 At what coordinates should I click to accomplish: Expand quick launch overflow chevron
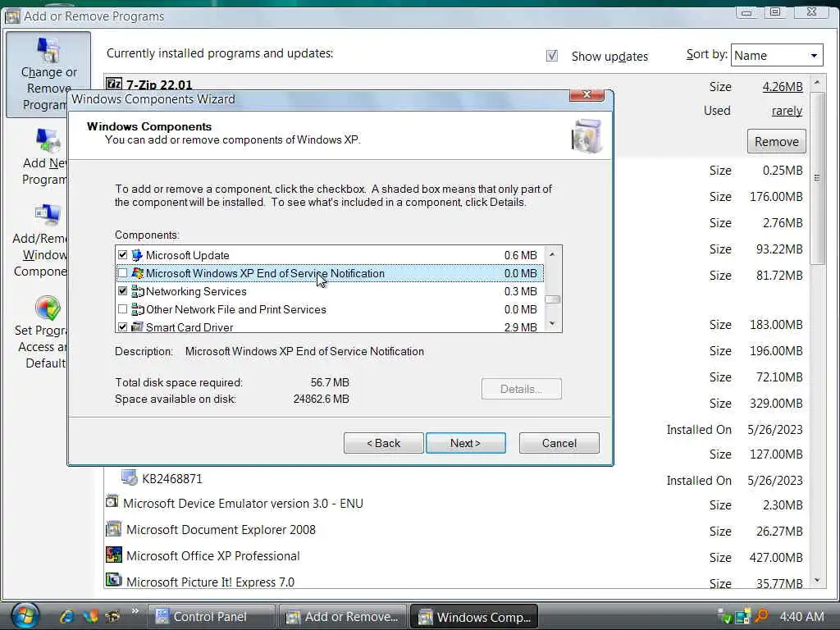135,610
